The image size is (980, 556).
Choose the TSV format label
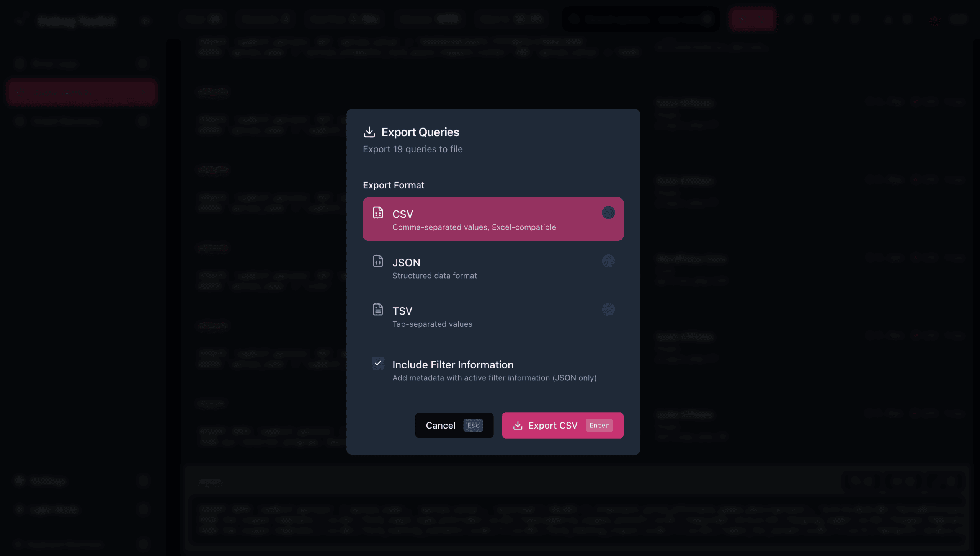[402, 311]
